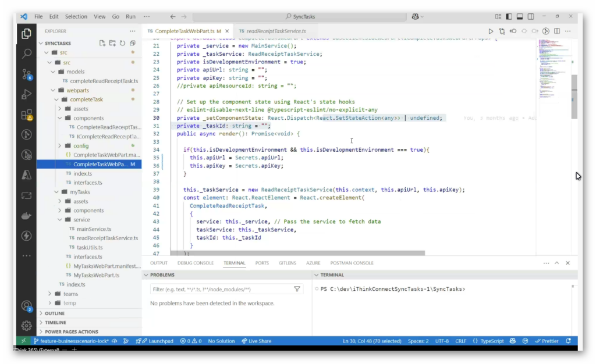
Task: Open Remote Explorer view
Action: tap(26, 195)
